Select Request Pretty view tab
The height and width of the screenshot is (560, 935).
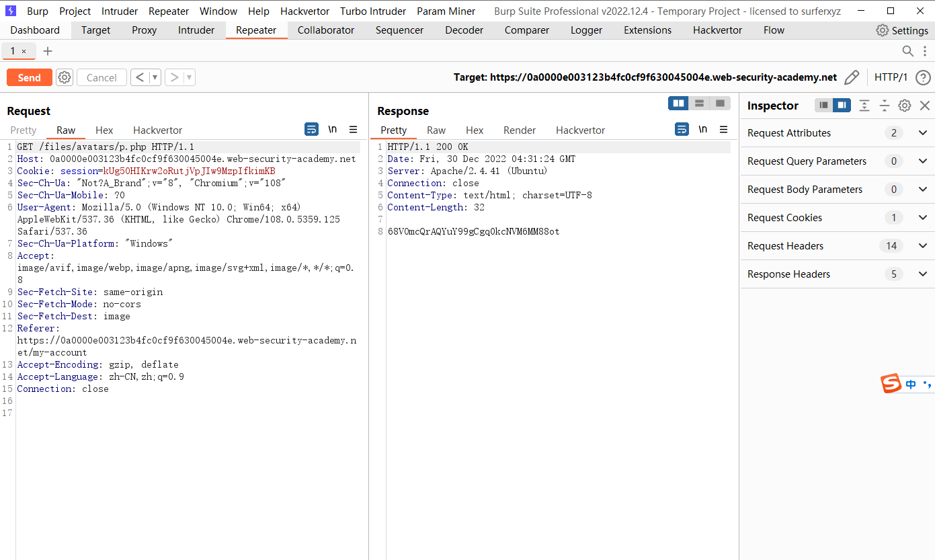[24, 130]
